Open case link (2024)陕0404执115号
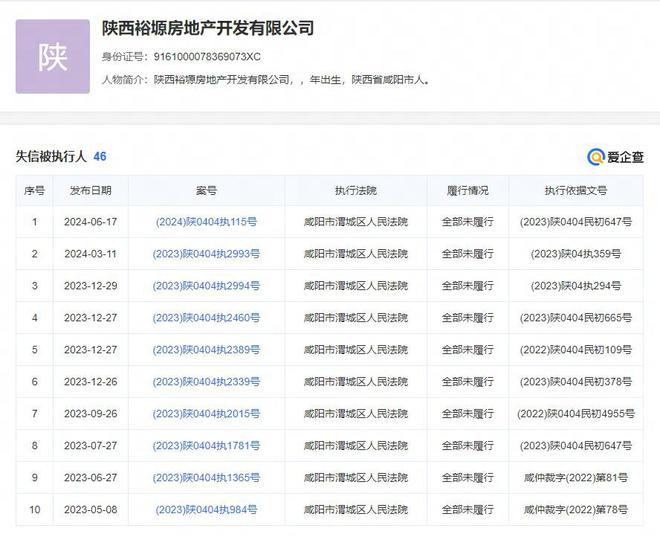Viewport: 660px width, 537px height. [x=206, y=222]
